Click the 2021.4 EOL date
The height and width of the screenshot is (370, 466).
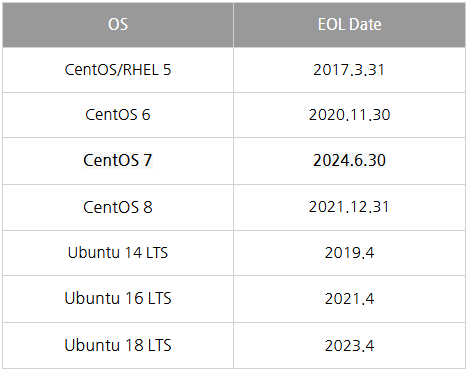349,298
